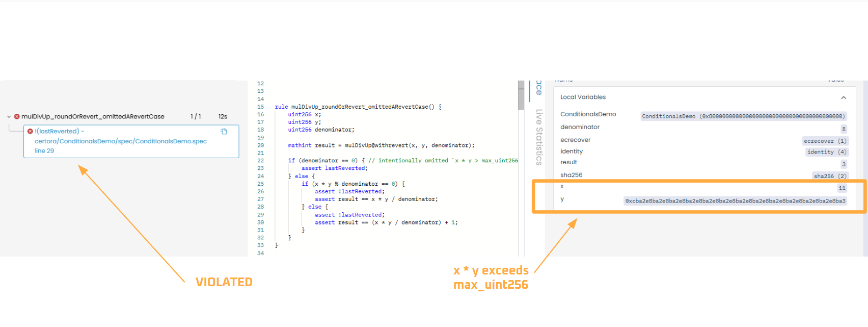Select muldivUp_roundOrRevert_omittedARevertCase rule row
868x327 pixels.
click(x=93, y=117)
